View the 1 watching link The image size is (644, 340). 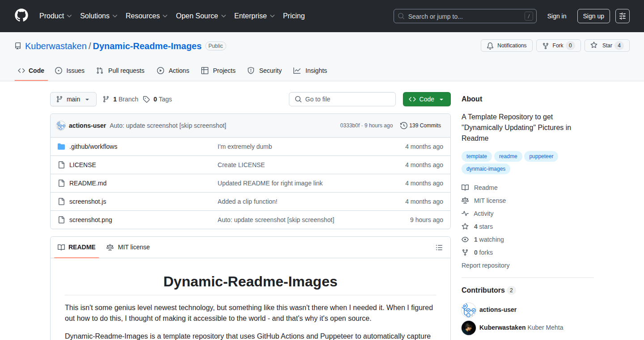click(483, 239)
